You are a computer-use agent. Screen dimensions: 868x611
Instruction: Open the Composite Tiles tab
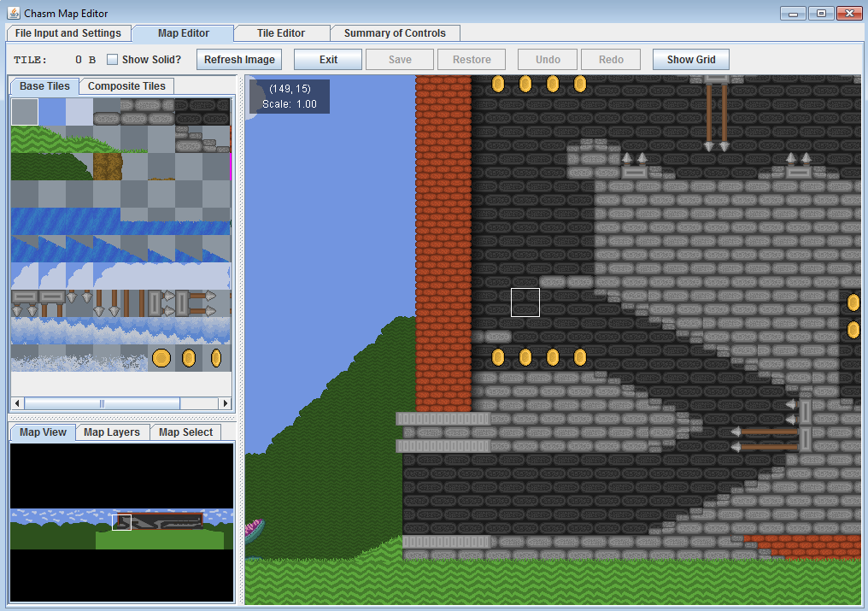(x=126, y=85)
